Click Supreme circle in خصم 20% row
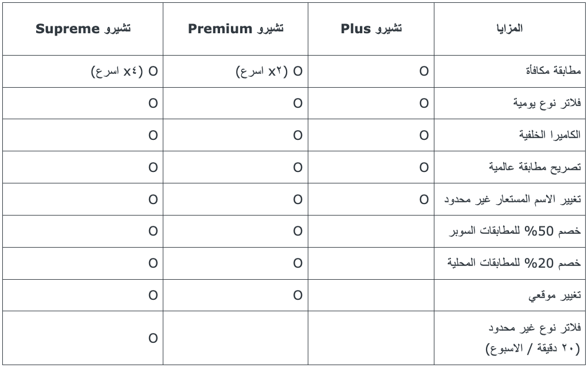 [x=153, y=263]
